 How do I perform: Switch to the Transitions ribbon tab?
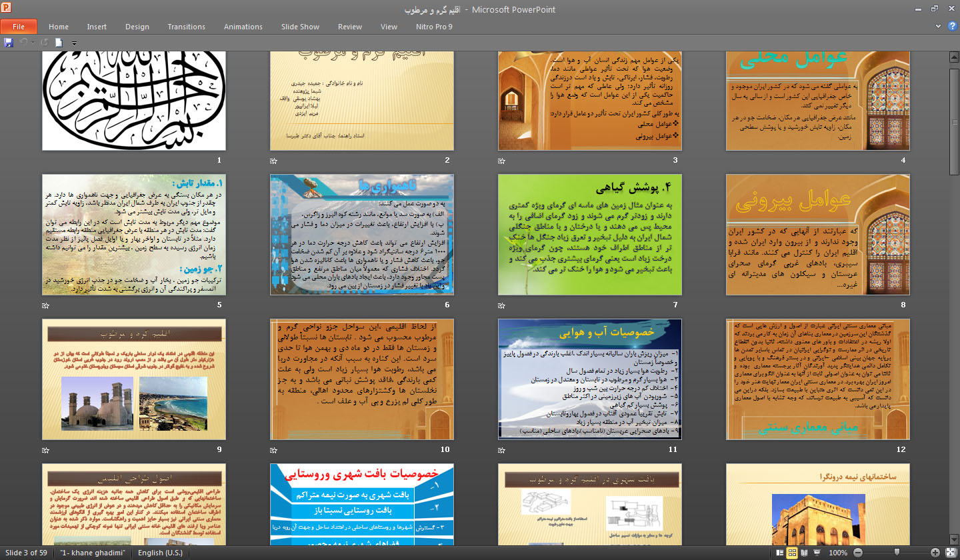coord(186,27)
